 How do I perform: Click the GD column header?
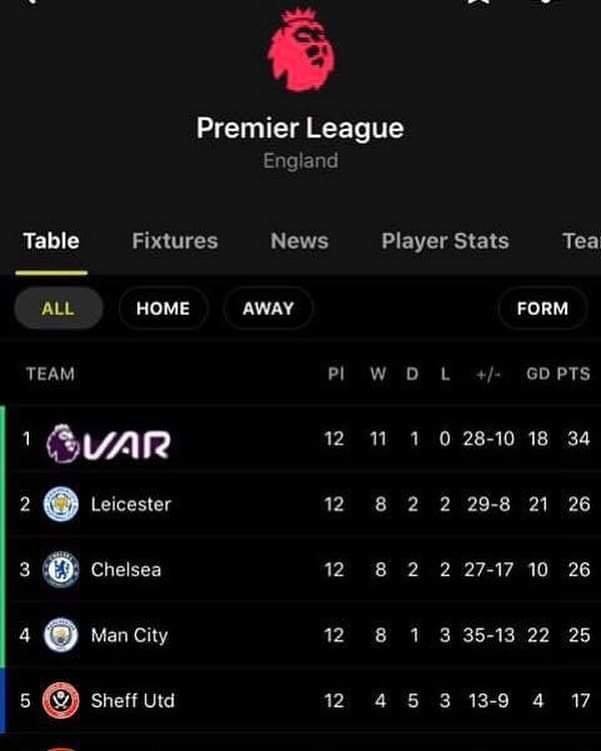(538, 374)
